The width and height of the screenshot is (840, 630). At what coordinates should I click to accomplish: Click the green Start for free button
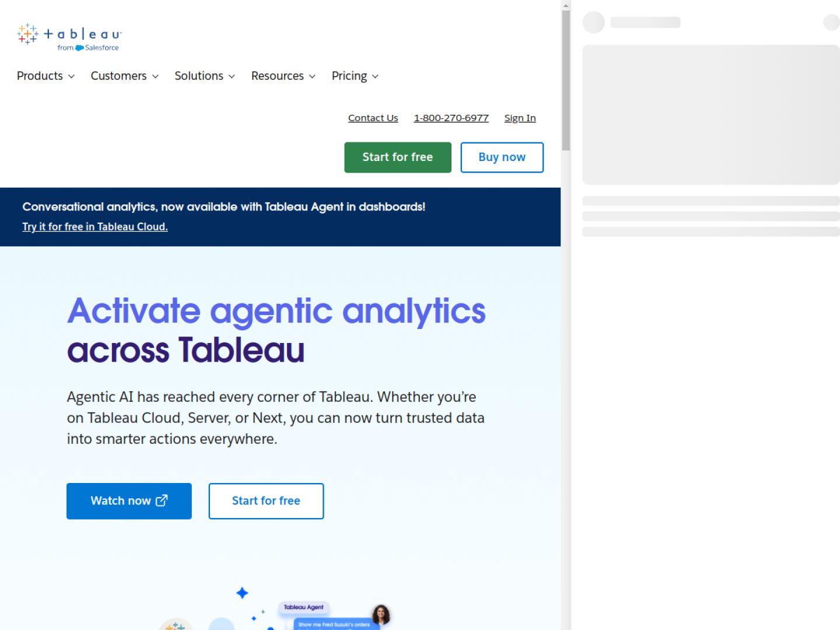point(398,157)
